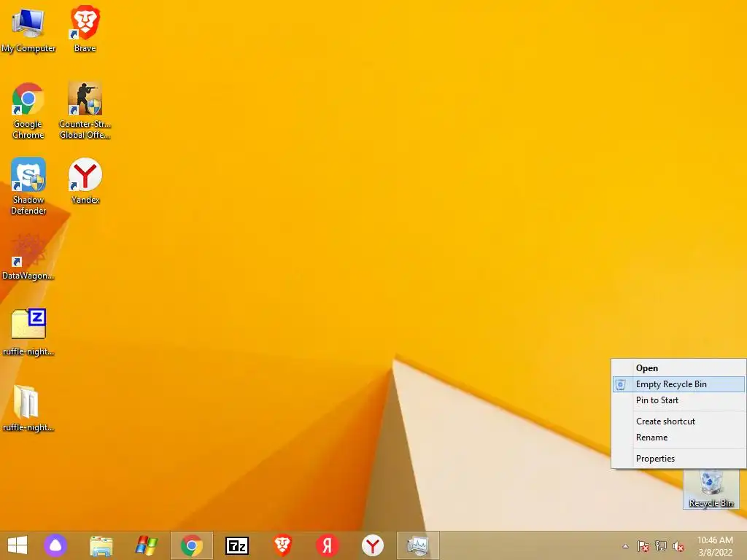Screen dimensions: 747x560
Task: Select the ruffle-night folder icon
Action: [x=28, y=408]
